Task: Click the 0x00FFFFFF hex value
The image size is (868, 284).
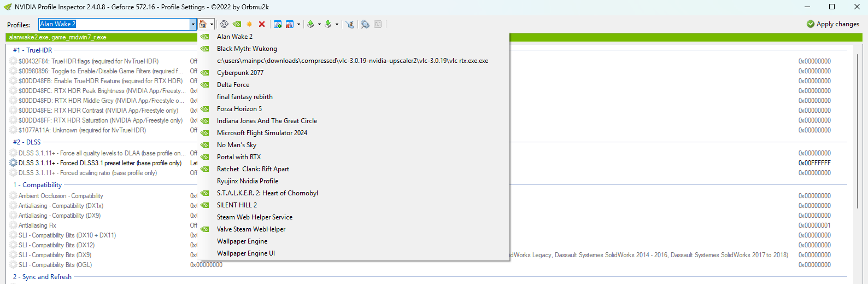Action: [814, 163]
